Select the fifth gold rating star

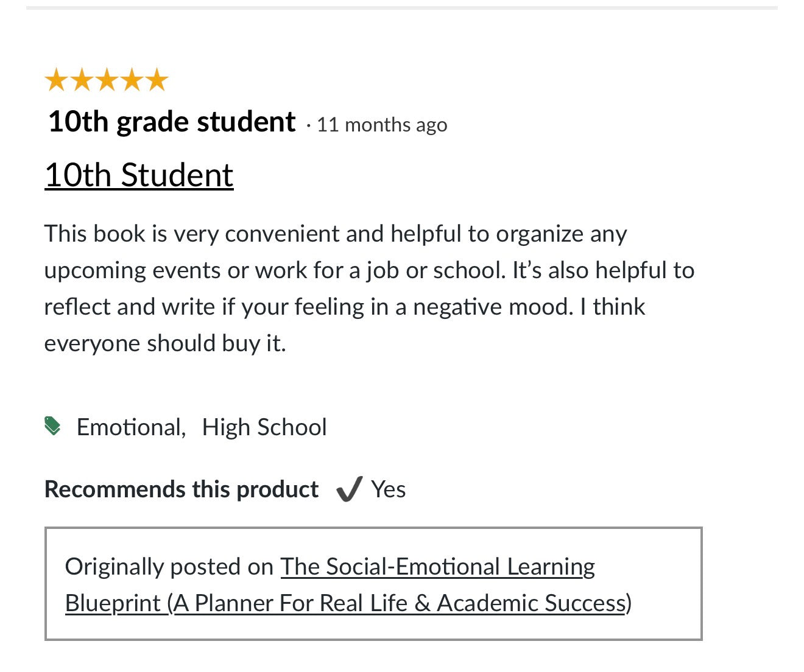click(x=157, y=80)
